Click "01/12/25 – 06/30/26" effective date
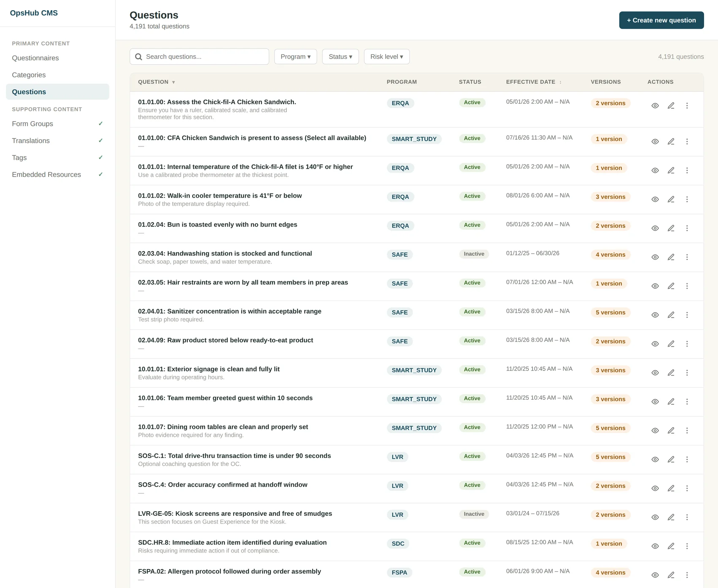This screenshot has width=718, height=588. [x=533, y=253]
